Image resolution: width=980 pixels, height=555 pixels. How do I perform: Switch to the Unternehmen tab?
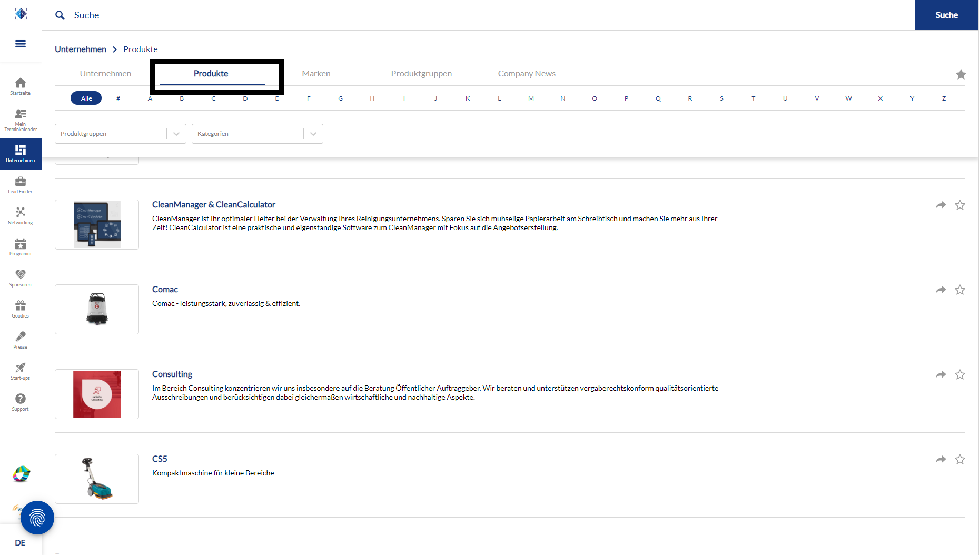[x=106, y=74]
